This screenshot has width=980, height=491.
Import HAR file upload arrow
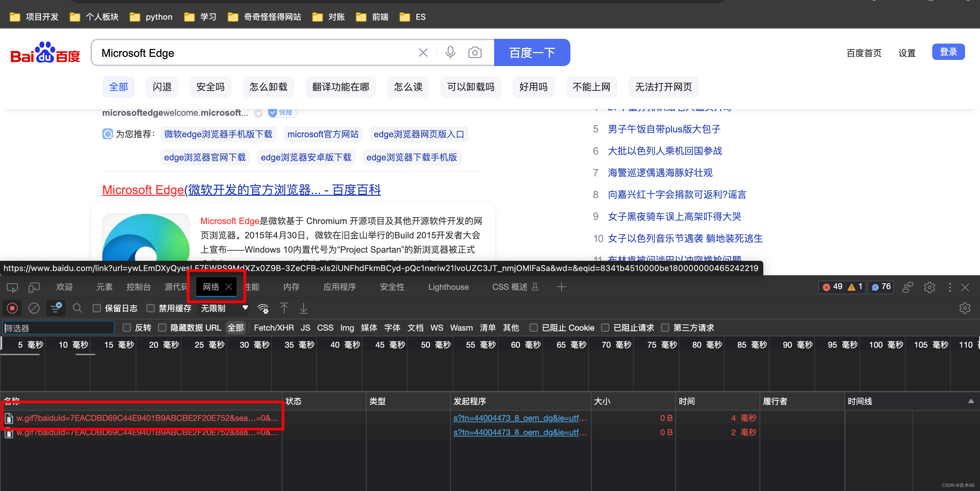284,308
